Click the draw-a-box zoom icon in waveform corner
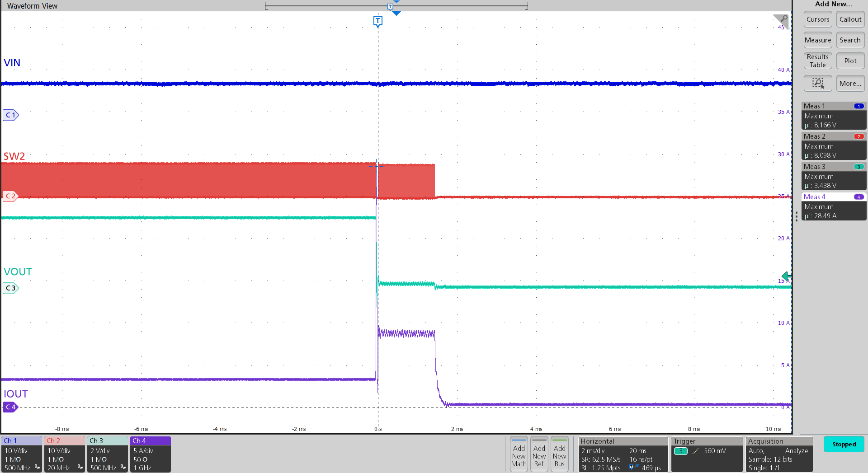Screen dimensions: 868x473 click(782, 20)
